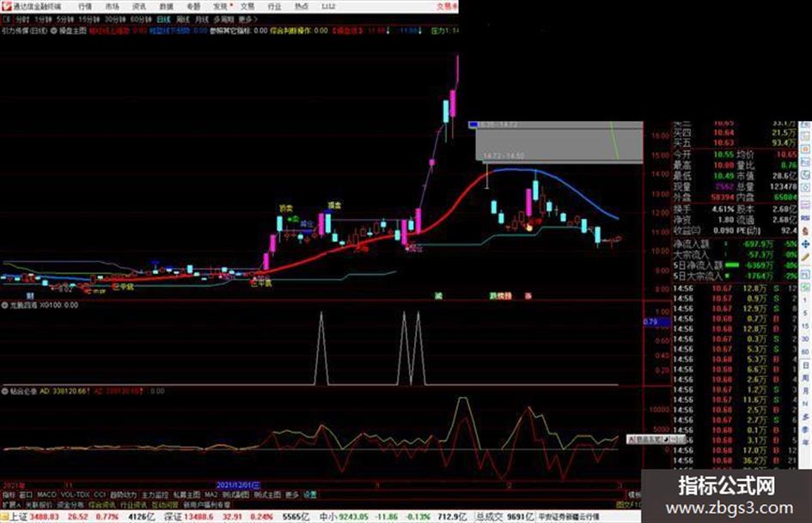Click the 买五 10.63 order book row

(x=736, y=143)
